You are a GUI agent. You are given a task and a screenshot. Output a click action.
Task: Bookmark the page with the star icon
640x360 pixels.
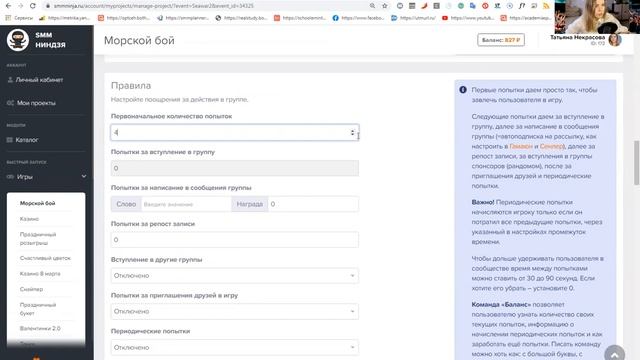click(384, 6)
